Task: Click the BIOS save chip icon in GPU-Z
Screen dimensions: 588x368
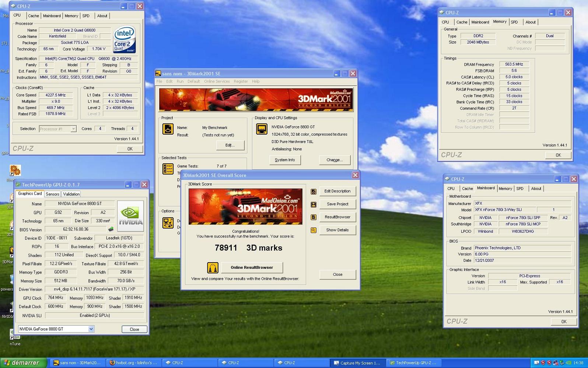Action: (111, 229)
